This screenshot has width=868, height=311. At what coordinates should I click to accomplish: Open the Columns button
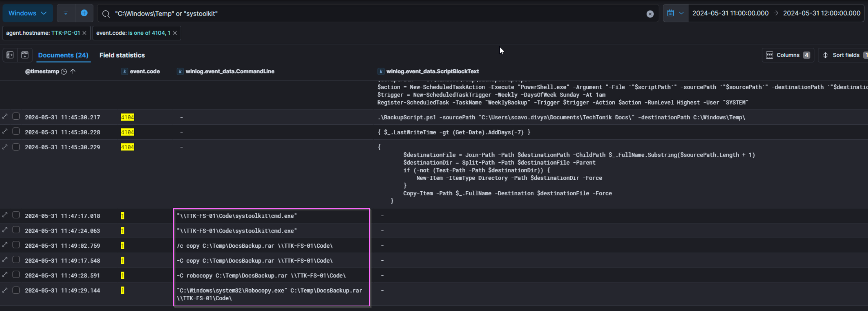(788, 55)
